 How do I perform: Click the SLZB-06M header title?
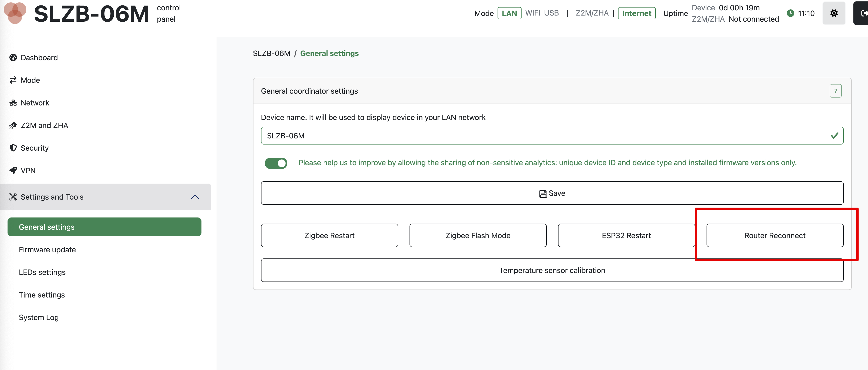pos(91,13)
